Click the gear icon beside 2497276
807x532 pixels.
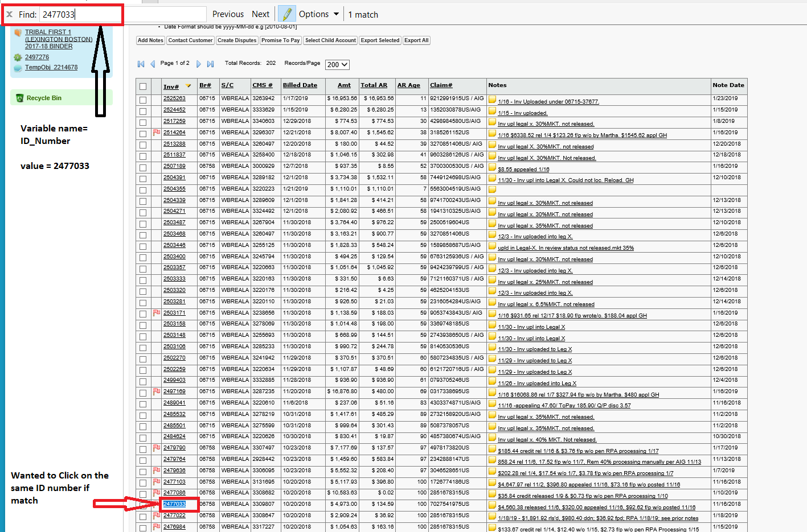point(18,57)
